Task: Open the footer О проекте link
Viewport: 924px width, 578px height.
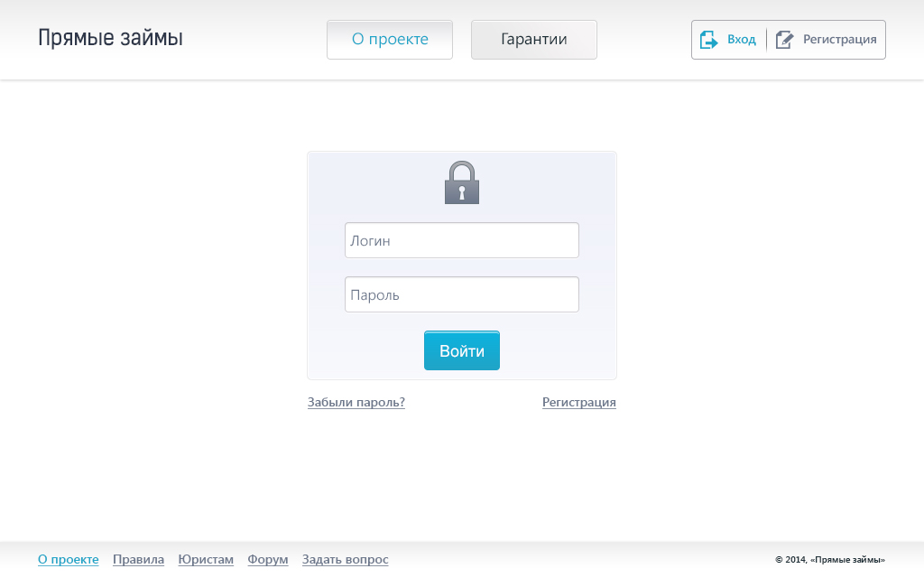Action: [x=69, y=559]
